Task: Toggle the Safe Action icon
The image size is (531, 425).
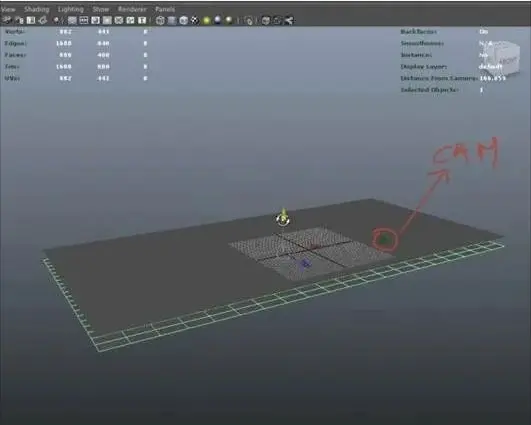Action: [130, 21]
